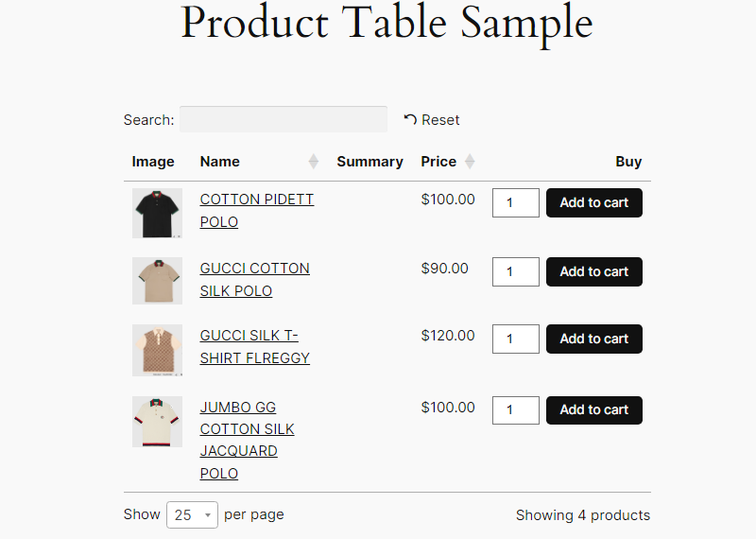Open the COTTON PIDETT POLO product link
The width and height of the screenshot is (756, 539).
tap(256, 210)
